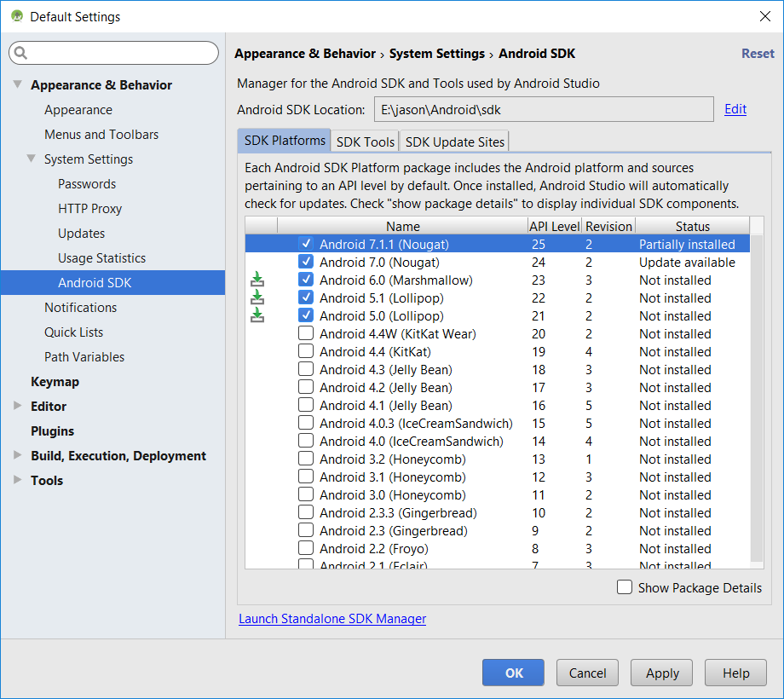This screenshot has width=784, height=699.
Task: Close the Default Settings dialog
Action: click(764, 16)
